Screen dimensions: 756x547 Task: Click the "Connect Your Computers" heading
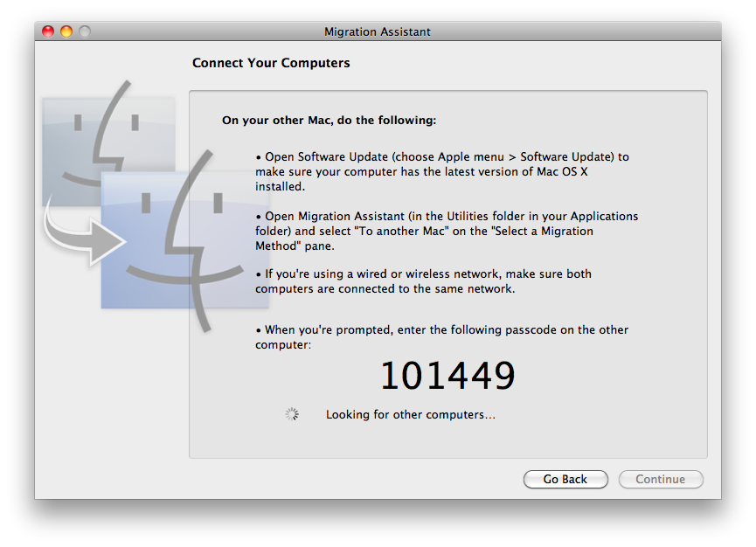click(x=271, y=63)
